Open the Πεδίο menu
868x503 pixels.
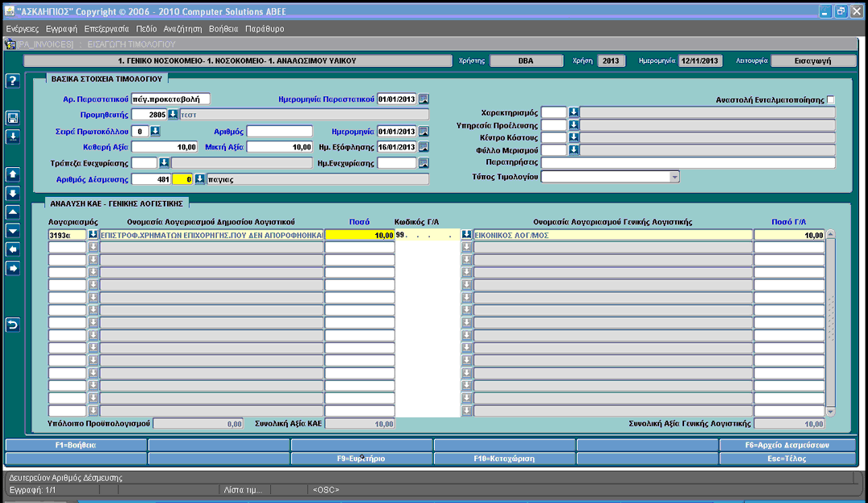point(146,29)
